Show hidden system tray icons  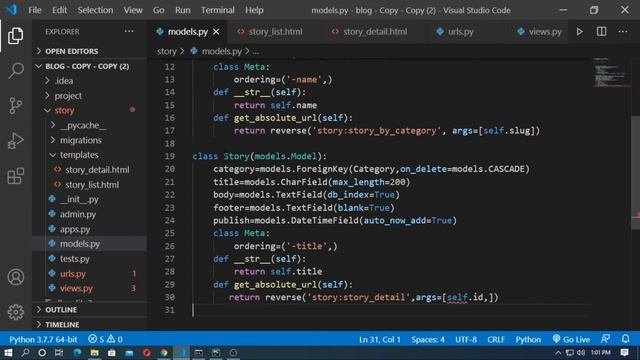point(558,353)
